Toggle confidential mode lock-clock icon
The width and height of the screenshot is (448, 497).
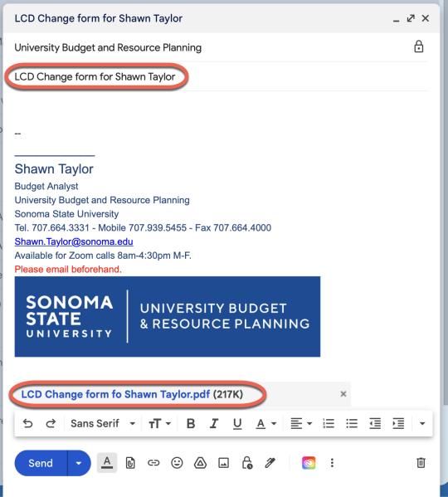click(246, 463)
